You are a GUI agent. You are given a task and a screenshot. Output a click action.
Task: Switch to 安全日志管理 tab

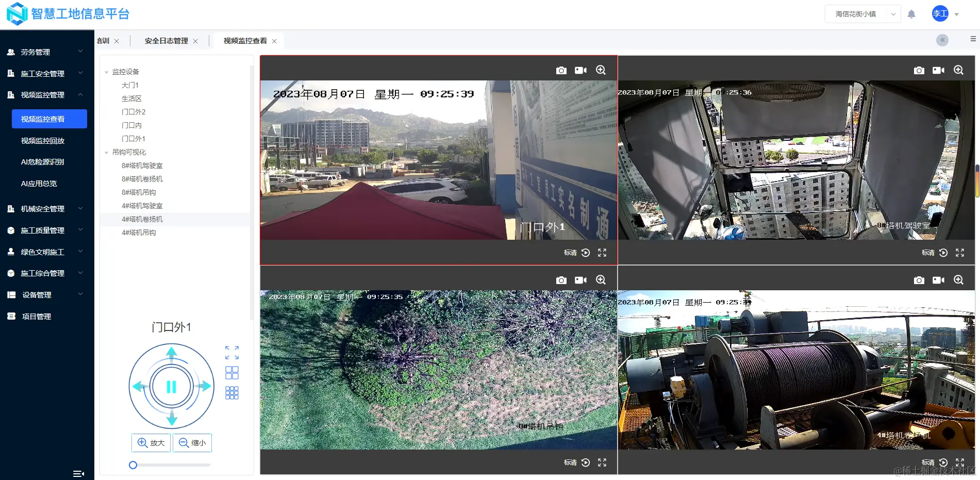tap(166, 41)
